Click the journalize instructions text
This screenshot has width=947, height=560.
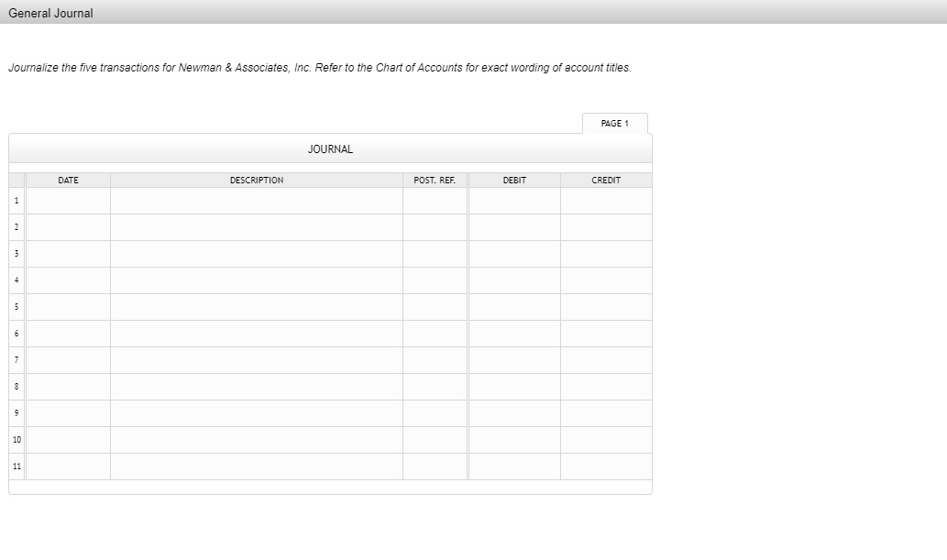click(x=320, y=68)
